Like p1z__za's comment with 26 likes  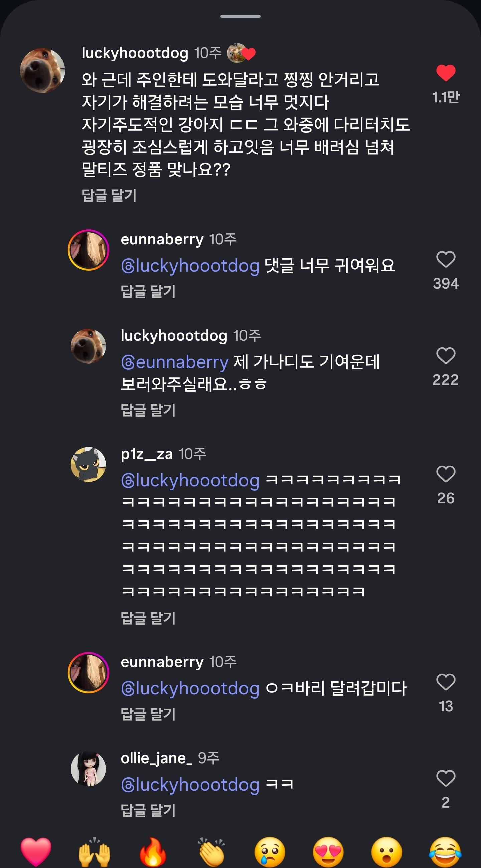point(446,474)
